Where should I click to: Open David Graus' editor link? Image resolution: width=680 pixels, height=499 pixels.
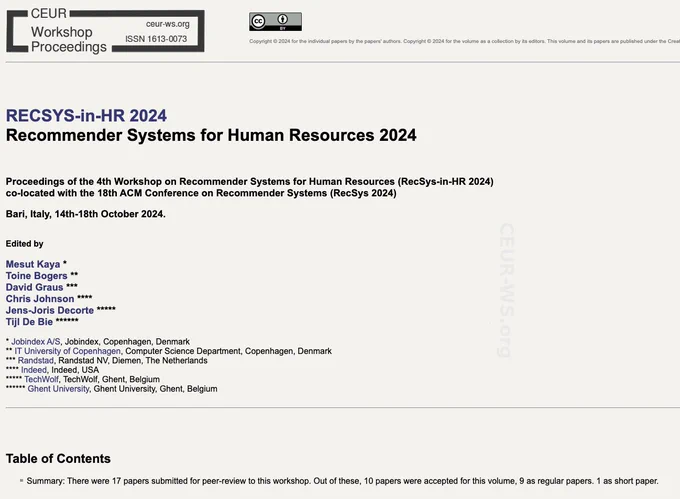34,287
